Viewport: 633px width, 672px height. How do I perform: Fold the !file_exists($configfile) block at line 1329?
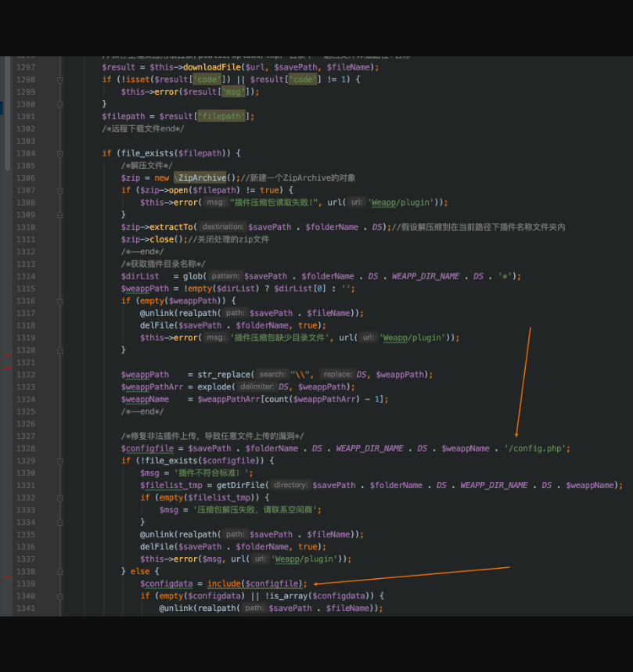tap(59, 461)
